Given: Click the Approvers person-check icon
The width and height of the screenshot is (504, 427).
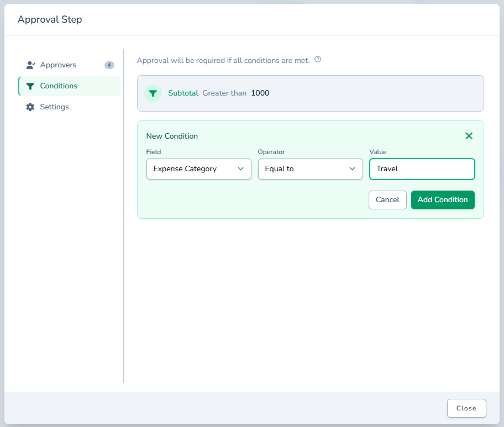Looking at the screenshot, I should 30,65.
